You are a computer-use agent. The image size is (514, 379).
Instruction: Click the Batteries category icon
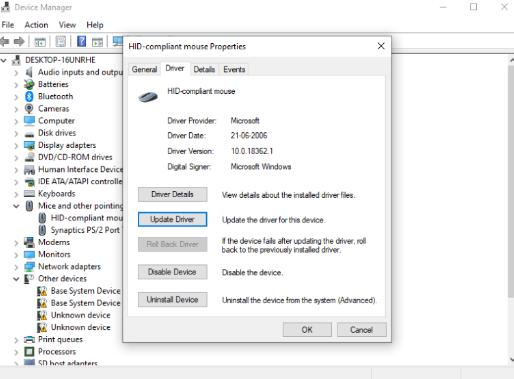pos(29,84)
